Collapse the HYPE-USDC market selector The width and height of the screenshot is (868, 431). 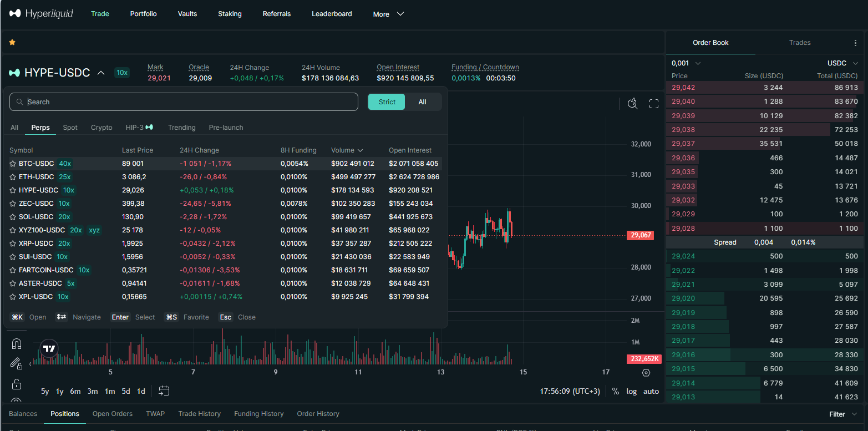tap(101, 73)
